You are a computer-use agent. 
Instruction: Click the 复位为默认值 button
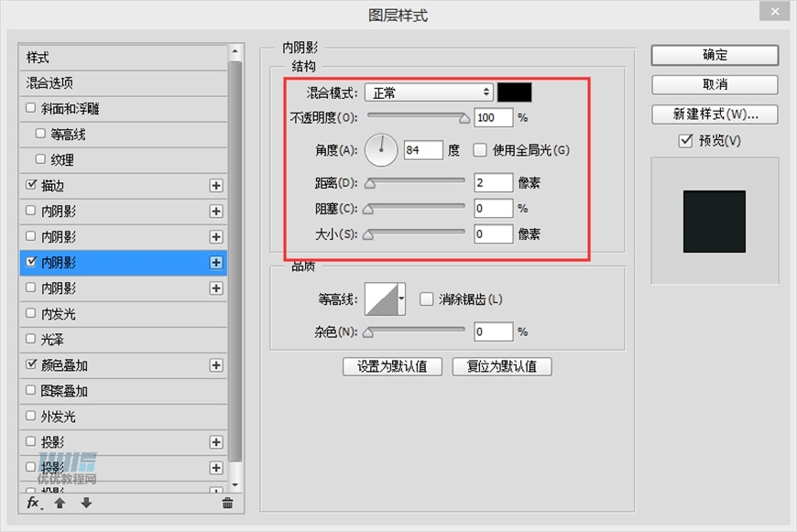[502, 366]
